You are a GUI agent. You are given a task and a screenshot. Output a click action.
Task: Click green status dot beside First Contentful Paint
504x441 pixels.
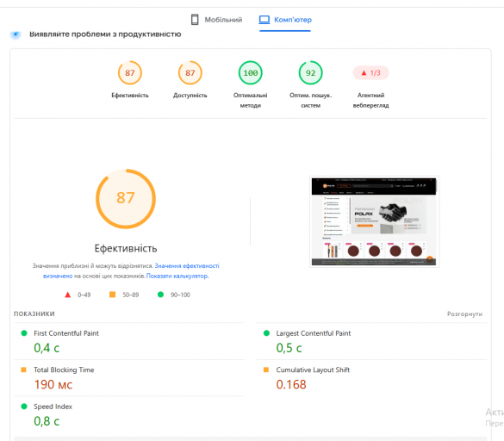coord(24,333)
